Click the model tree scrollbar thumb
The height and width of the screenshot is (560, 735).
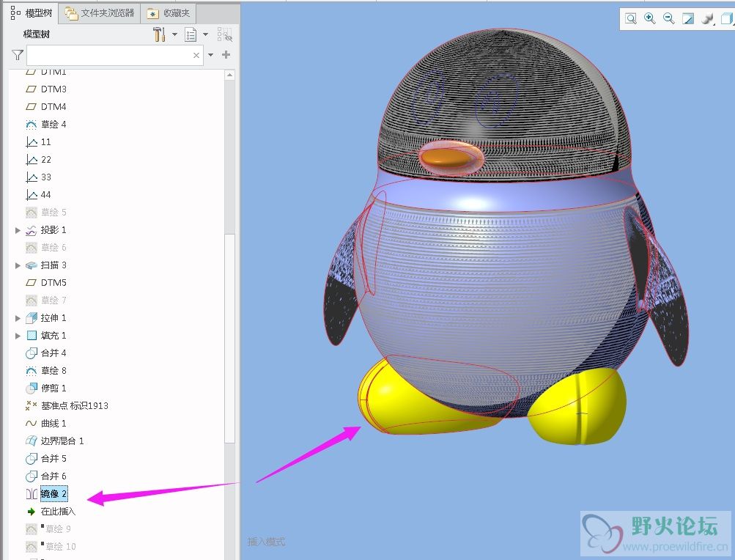[229, 338]
